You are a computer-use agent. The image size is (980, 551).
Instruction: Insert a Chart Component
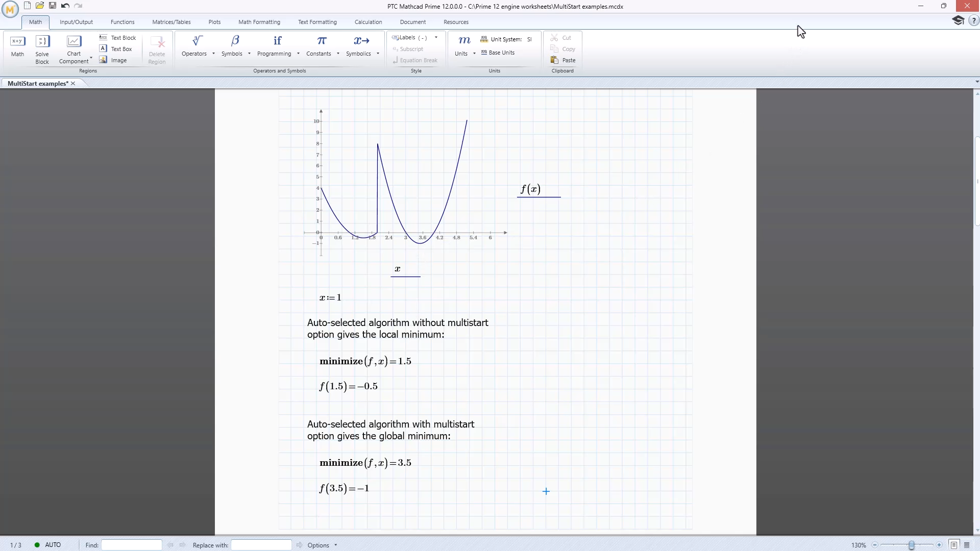pyautogui.click(x=73, y=49)
